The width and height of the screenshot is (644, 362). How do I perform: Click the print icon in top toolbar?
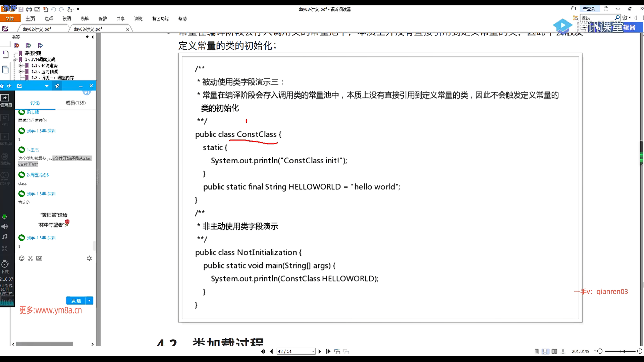click(x=29, y=9)
